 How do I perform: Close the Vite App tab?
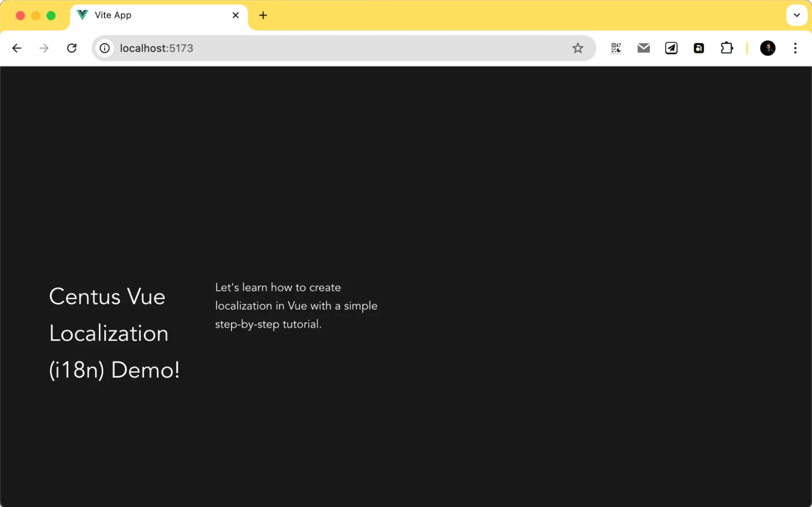tap(235, 15)
